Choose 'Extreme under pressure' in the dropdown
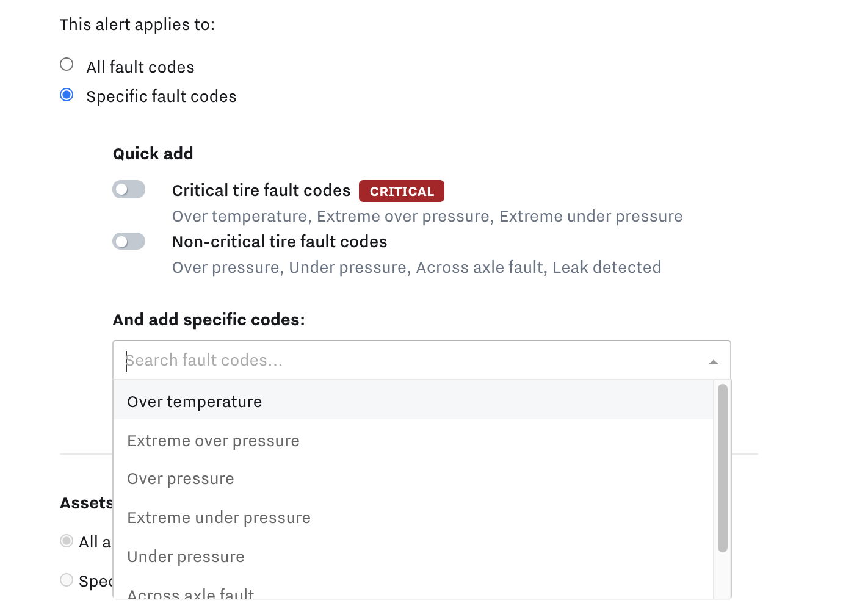Viewport: 868px width, 603px height. (x=219, y=517)
